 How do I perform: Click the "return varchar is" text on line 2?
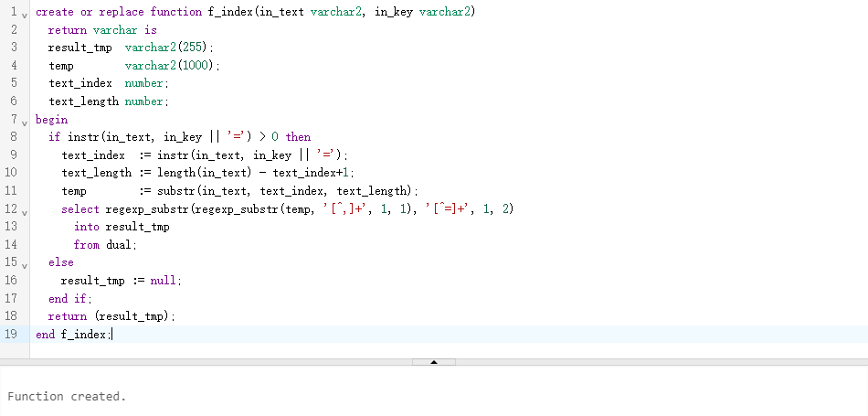pyautogui.click(x=101, y=30)
